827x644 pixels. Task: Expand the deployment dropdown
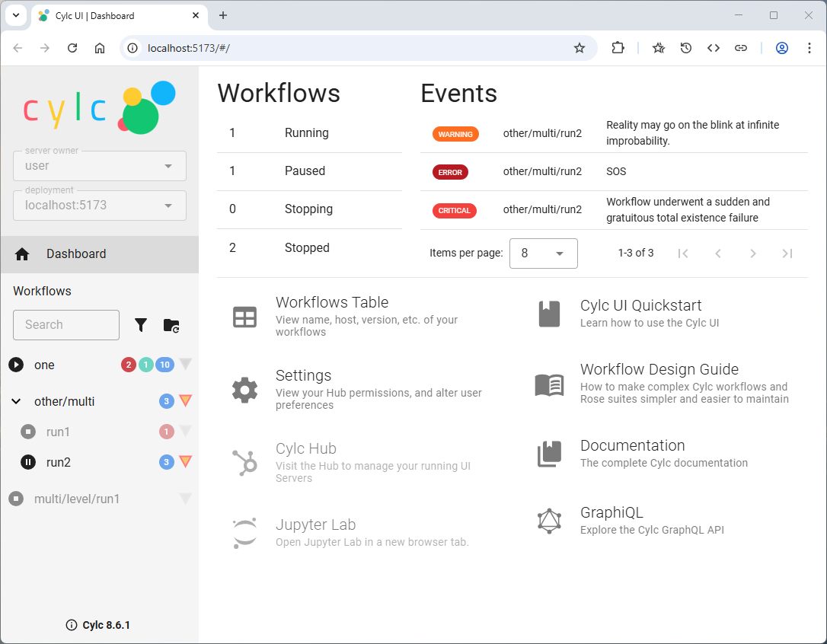point(99,206)
